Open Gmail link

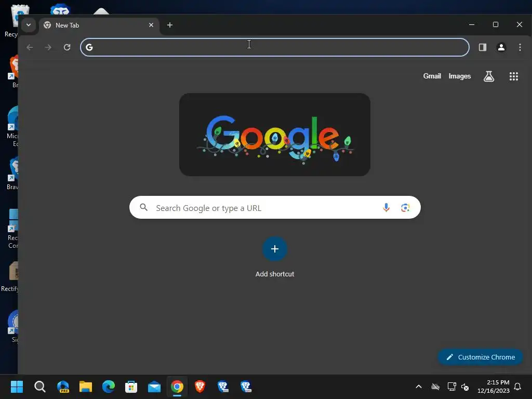pyautogui.click(x=432, y=76)
